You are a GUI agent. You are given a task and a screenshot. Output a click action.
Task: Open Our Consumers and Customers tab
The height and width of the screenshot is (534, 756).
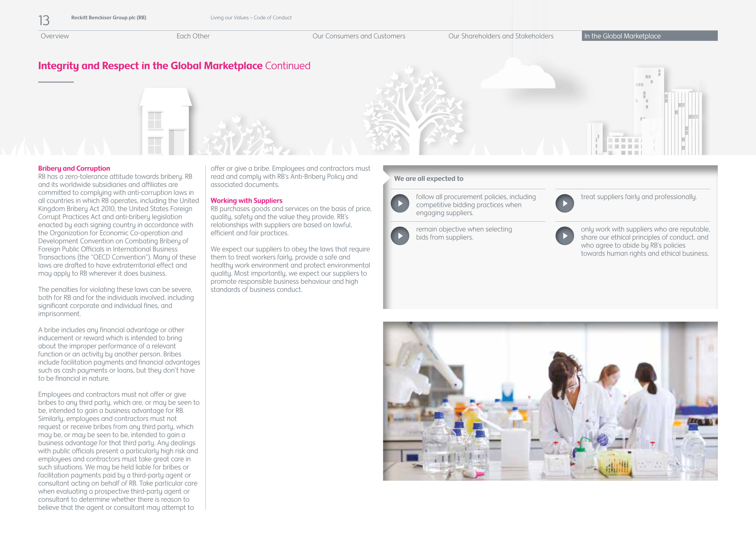pyautogui.click(x=359, y=36)
